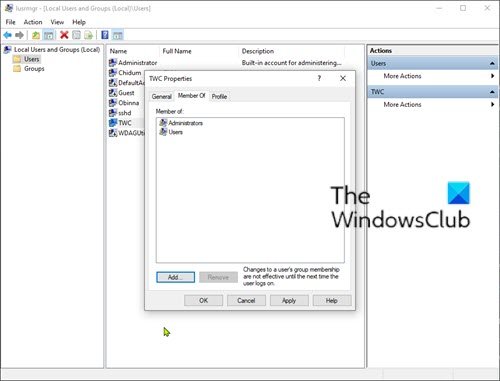Sort by the Full Name column header

tap(177, 51)
